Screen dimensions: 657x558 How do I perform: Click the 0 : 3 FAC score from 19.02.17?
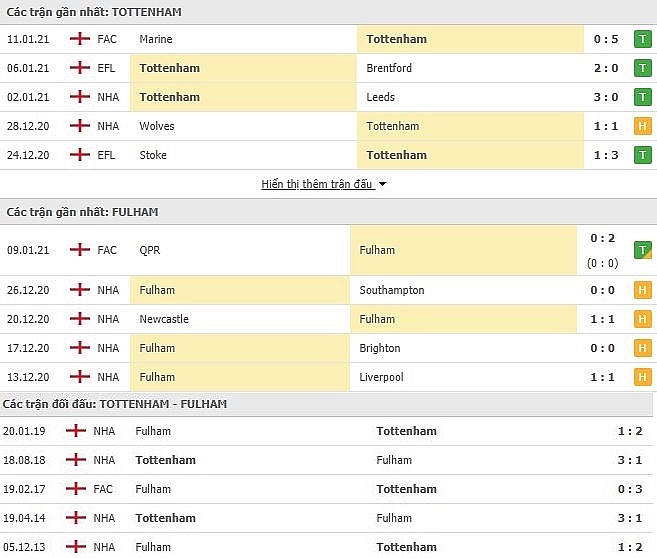coord(630,490)
